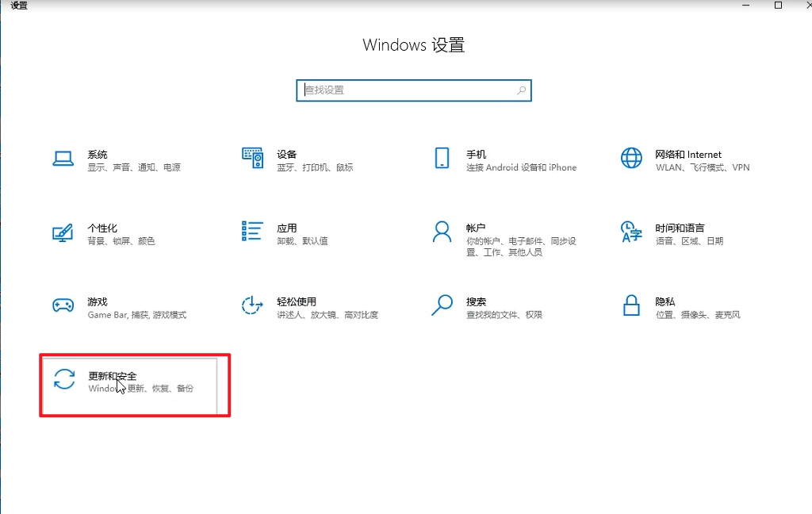Screen dimensions: 812x514
Task: Click 显示、声音、通知、电源 description under 系统
Action: tap(134, 168)
